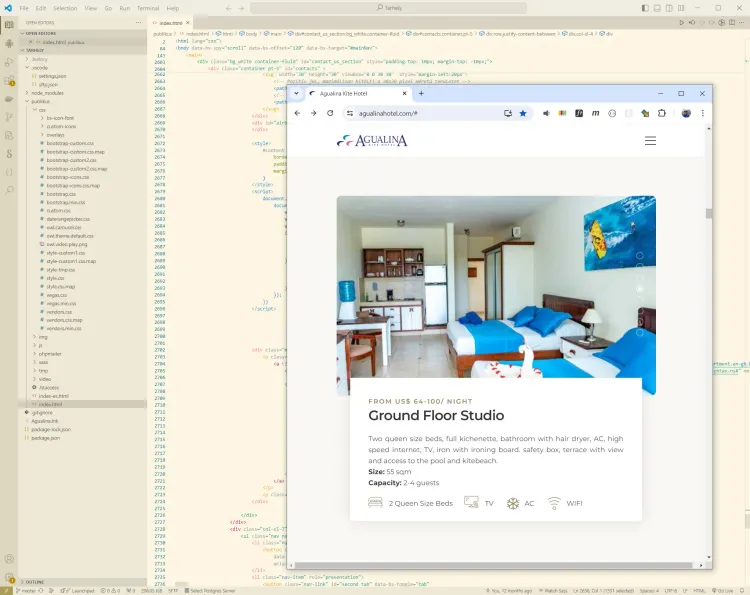
Task: Open the Help menu
Action: (x=173, y=8)
